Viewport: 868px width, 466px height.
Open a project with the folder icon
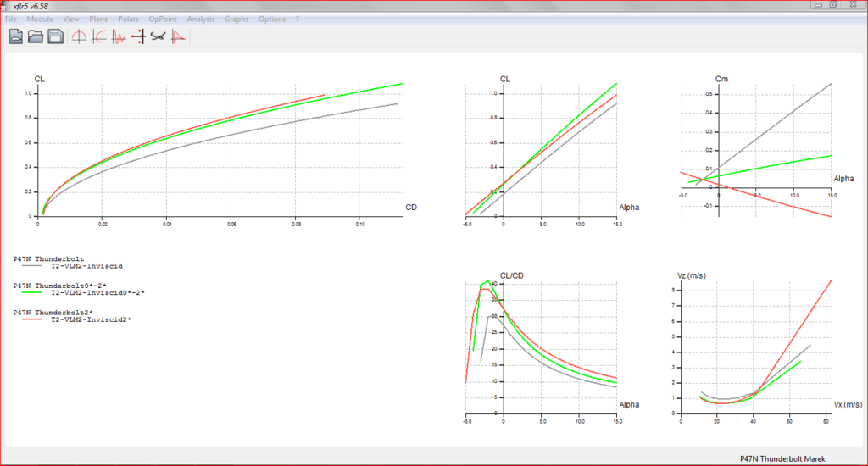[36, 36]
